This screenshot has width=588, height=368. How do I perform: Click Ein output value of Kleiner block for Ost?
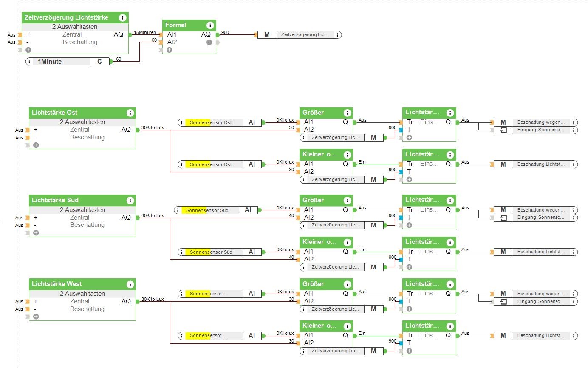coord(362,162)
